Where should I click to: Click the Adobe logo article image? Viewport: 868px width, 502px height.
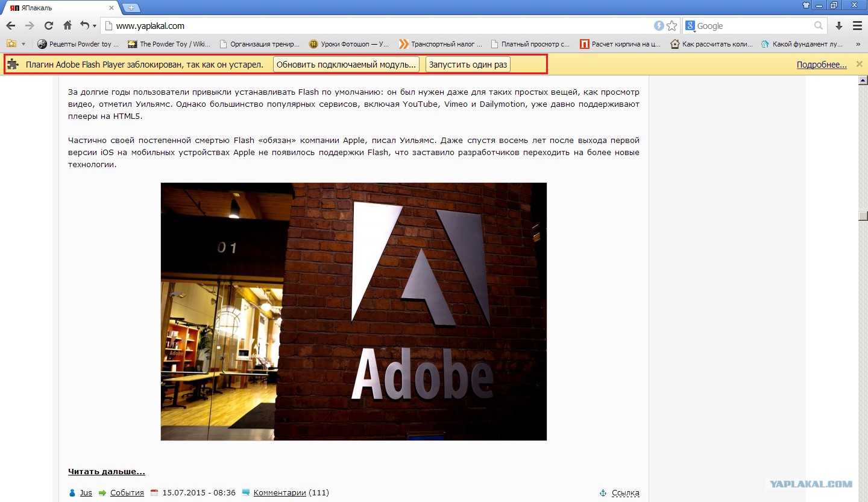tap(354, 311)
